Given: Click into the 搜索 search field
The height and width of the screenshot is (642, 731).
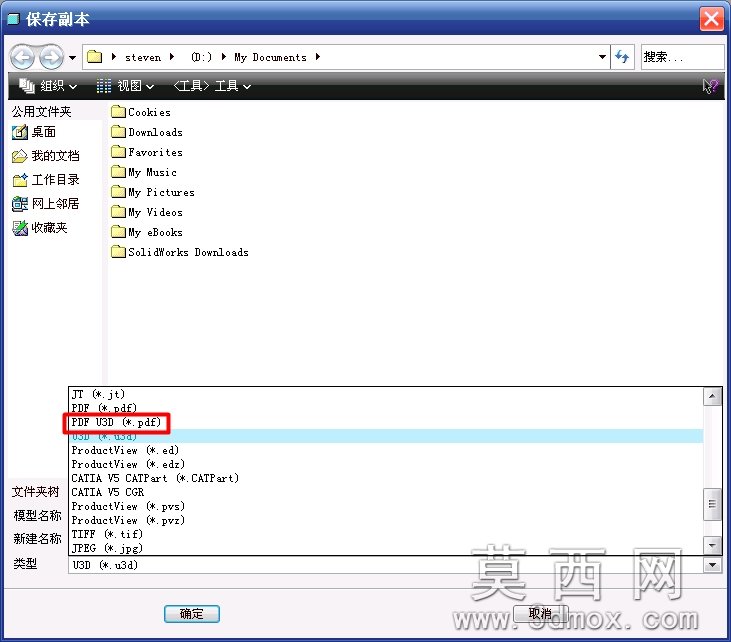Looking at the screenshot, I should 683,57.
